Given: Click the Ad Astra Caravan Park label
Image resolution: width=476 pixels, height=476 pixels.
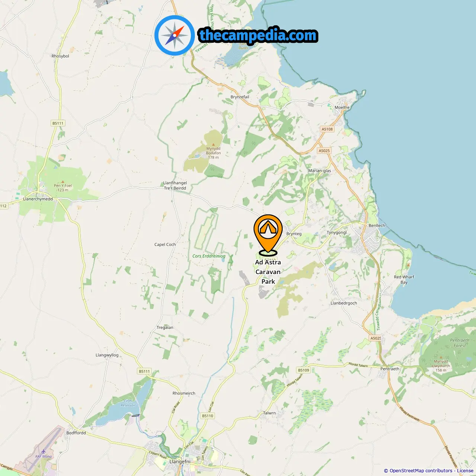Looking at the screenshot, I should click(268, 272).
